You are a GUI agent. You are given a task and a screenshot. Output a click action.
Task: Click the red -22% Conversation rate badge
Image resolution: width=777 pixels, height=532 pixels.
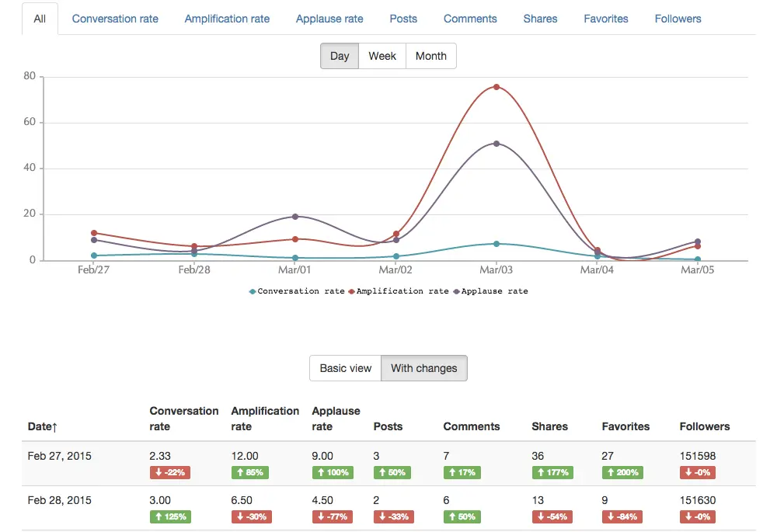click(169, 472)
